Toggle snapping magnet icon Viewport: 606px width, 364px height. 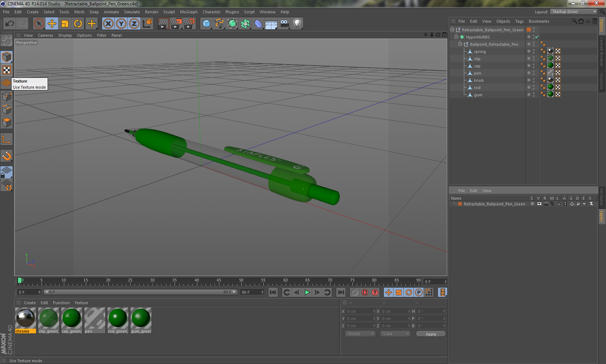6,156
